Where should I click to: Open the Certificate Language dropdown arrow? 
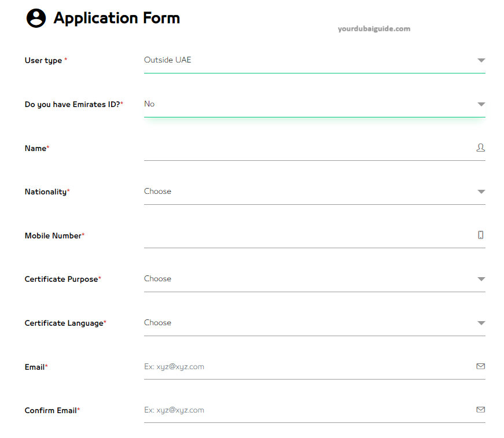(x=481, y=323)
